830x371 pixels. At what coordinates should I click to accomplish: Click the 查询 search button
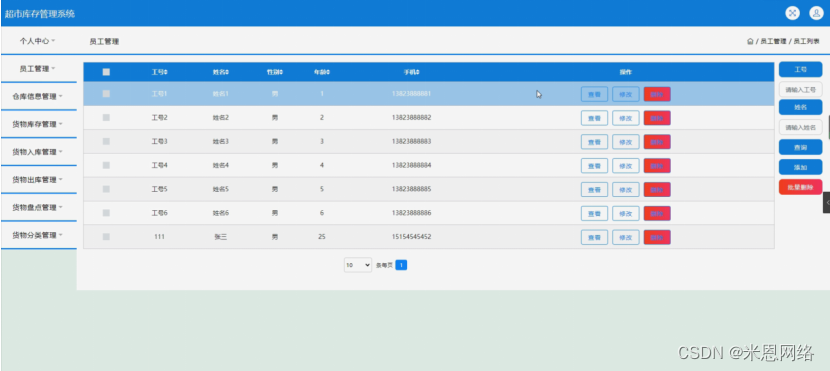tap(800, 147)
